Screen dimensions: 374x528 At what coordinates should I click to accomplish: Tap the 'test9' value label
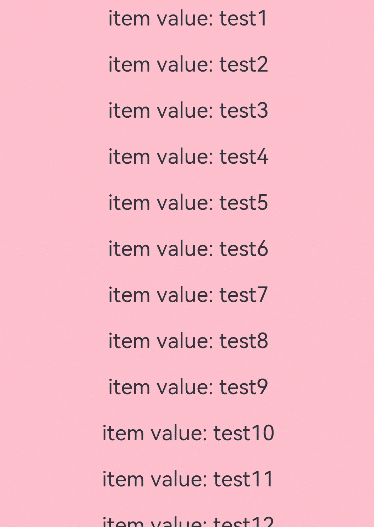point(244,387)
